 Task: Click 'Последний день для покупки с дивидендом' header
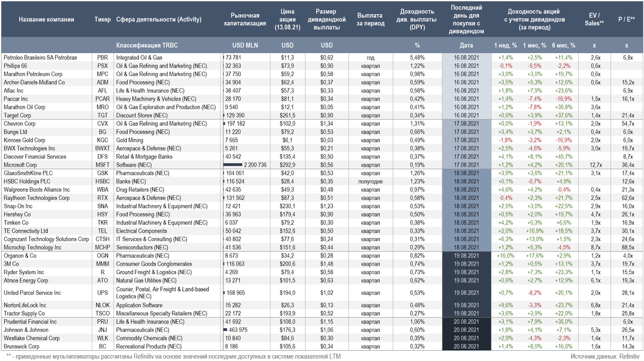coord(466,20)
